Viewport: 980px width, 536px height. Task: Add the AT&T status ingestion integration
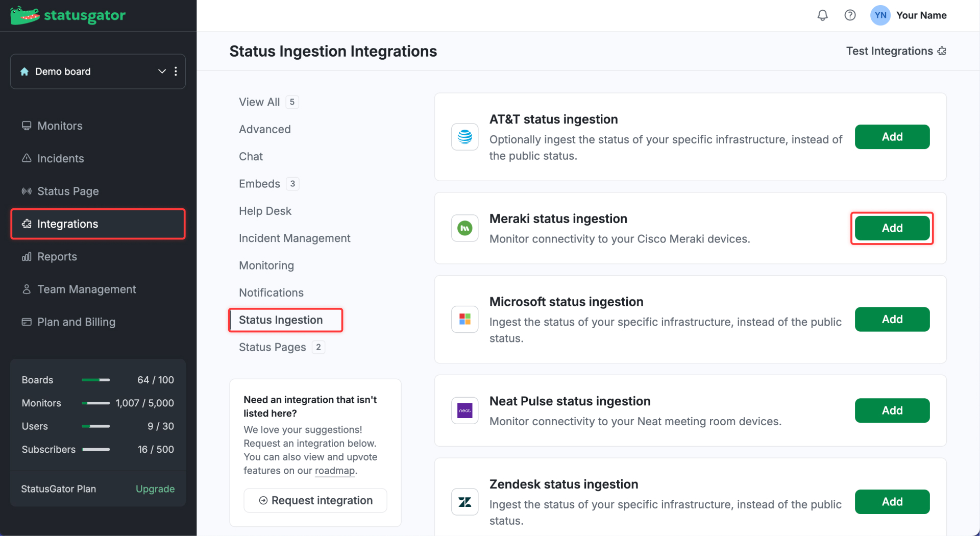point(892,137)
